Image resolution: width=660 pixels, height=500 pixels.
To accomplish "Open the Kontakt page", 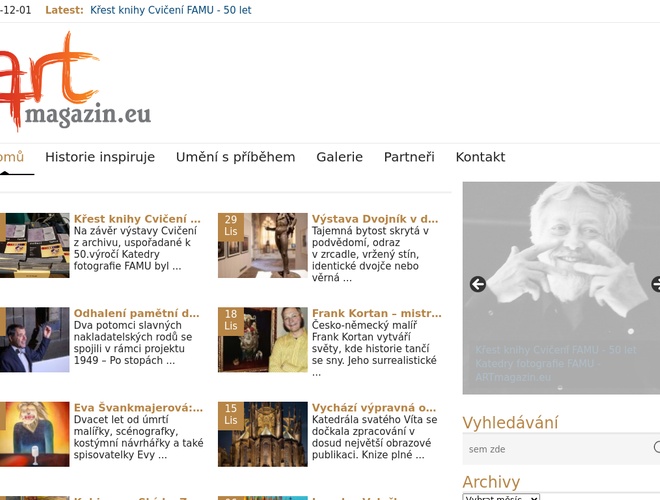I will (480, 157).
